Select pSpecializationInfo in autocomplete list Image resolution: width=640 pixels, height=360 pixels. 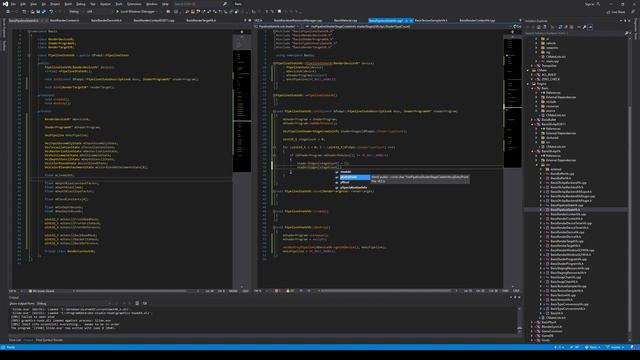tap(353, 188)
